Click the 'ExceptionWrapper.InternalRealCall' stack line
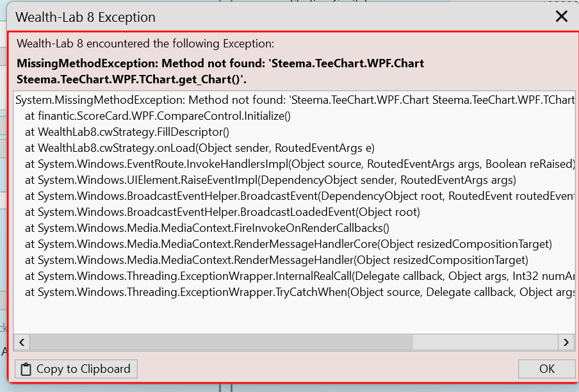This screenshot has height=392, width=579. click(300, 277)
